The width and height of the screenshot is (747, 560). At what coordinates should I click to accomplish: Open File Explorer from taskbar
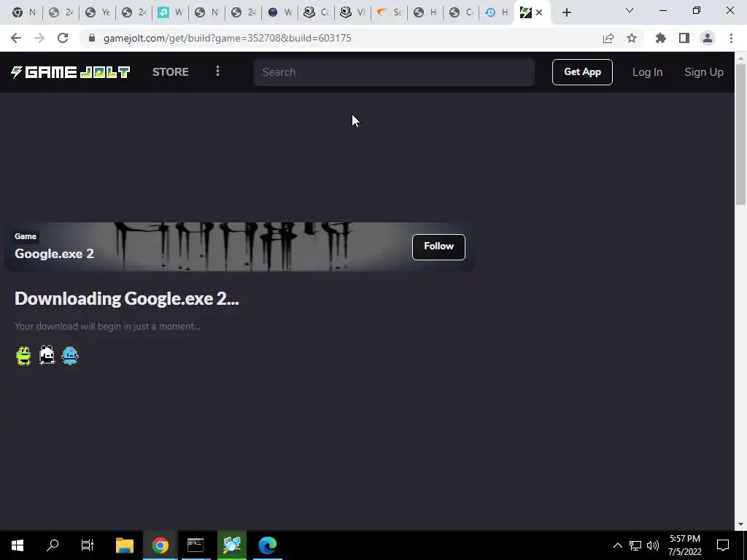(125, 545)
